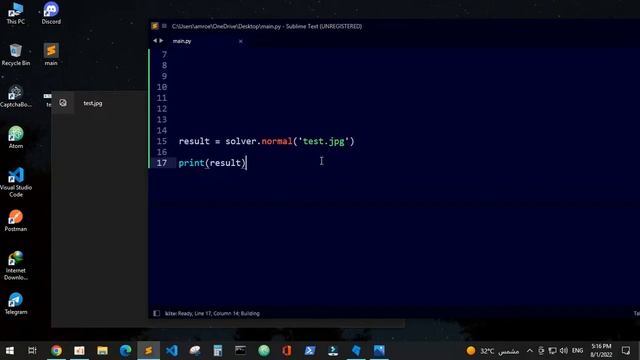
Task: Show hidden tray icons chevron
Action: click(x=529, y=351)
